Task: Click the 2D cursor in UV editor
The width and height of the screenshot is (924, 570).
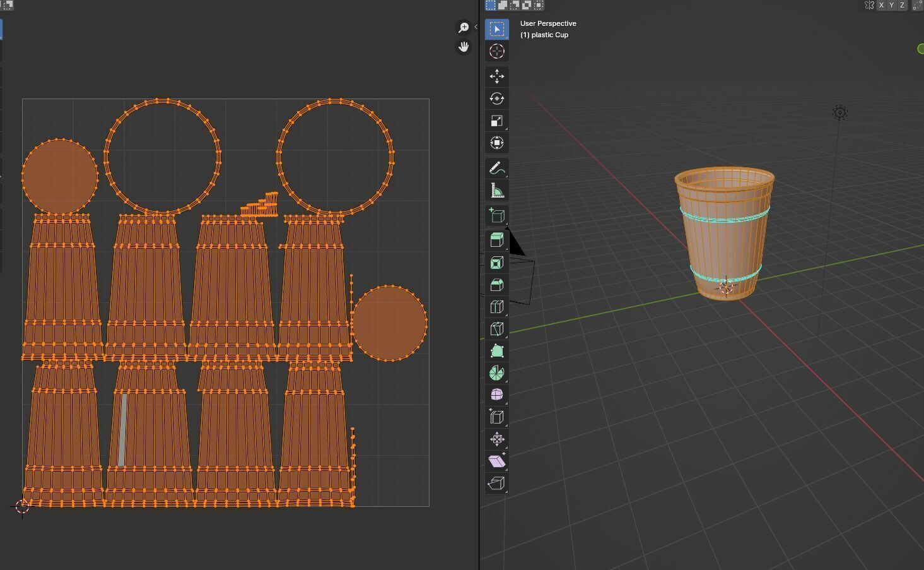Action: pos(22,506)
